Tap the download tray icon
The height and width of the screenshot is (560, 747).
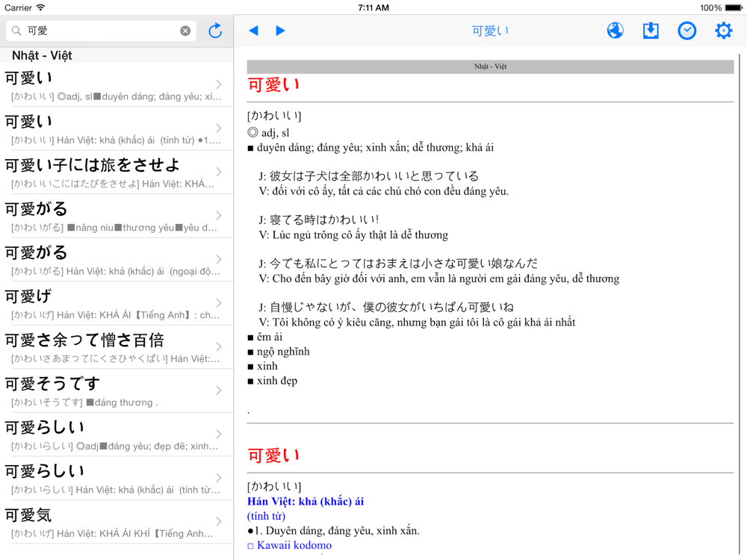pyautogui.click(x=651, y=31)
